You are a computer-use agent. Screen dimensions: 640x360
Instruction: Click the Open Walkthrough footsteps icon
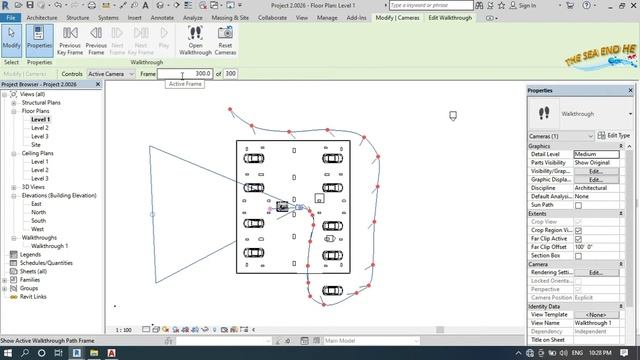click(195, 33)
